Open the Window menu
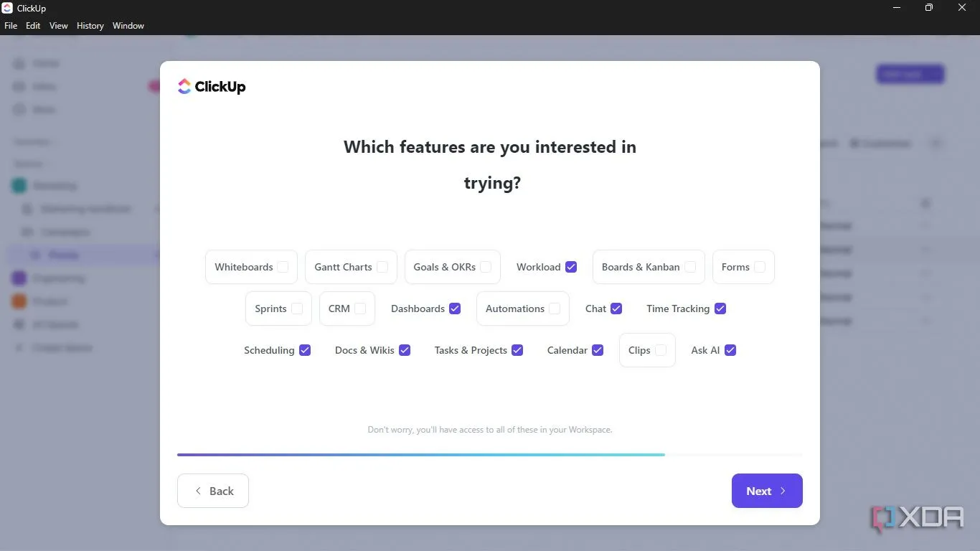Viewport: 980px width, 551px height. coord(128,26)
